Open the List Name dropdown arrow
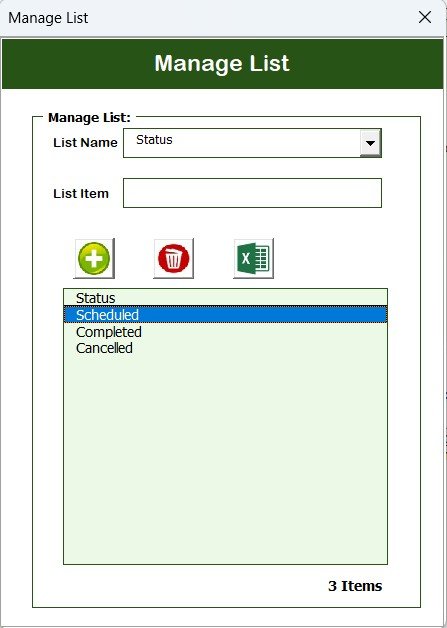 click(370, 143)
